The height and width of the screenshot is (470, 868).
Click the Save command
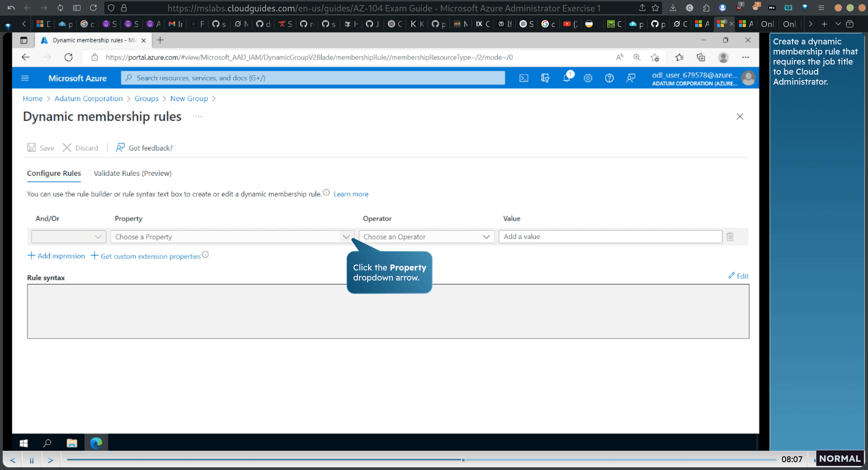pos(41,148)
